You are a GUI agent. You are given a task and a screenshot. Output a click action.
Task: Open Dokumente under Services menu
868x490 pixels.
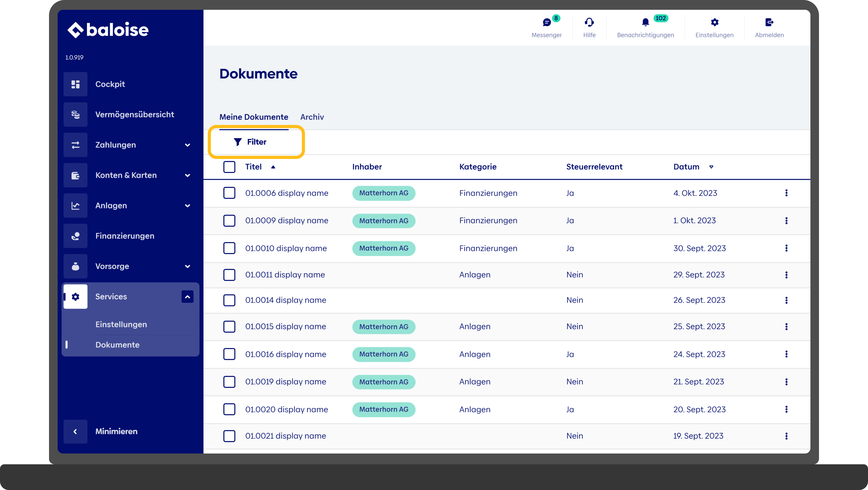(117, 345)
